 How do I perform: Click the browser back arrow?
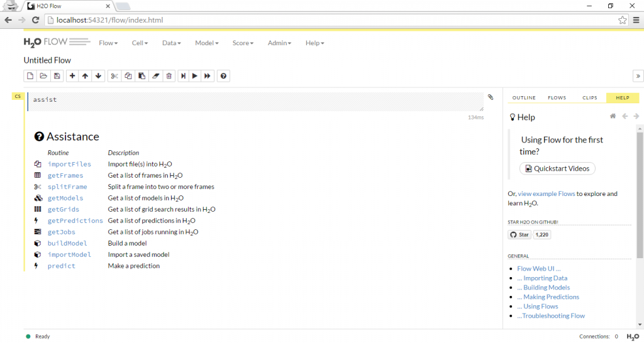point(8,19)
